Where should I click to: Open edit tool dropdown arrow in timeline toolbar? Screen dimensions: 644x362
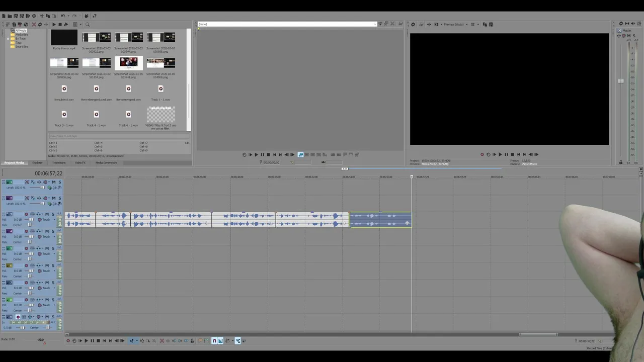137,341
